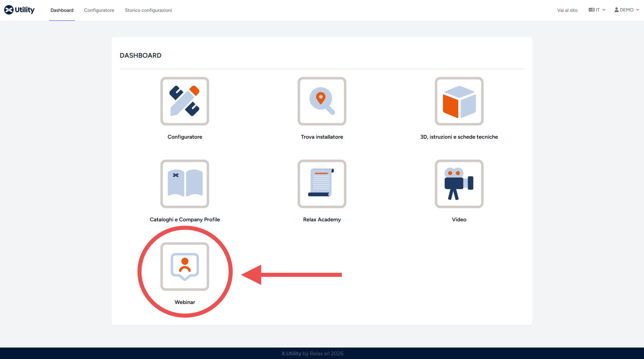Viewport: 644px width, 359px height.
Task: Go to the Configuratore navigation tab
Action: pos(99,10)
